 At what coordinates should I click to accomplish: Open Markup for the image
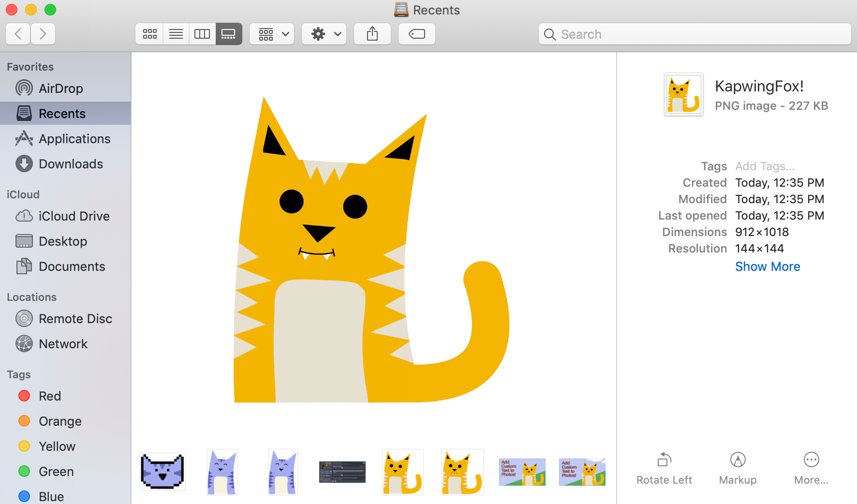738,460
